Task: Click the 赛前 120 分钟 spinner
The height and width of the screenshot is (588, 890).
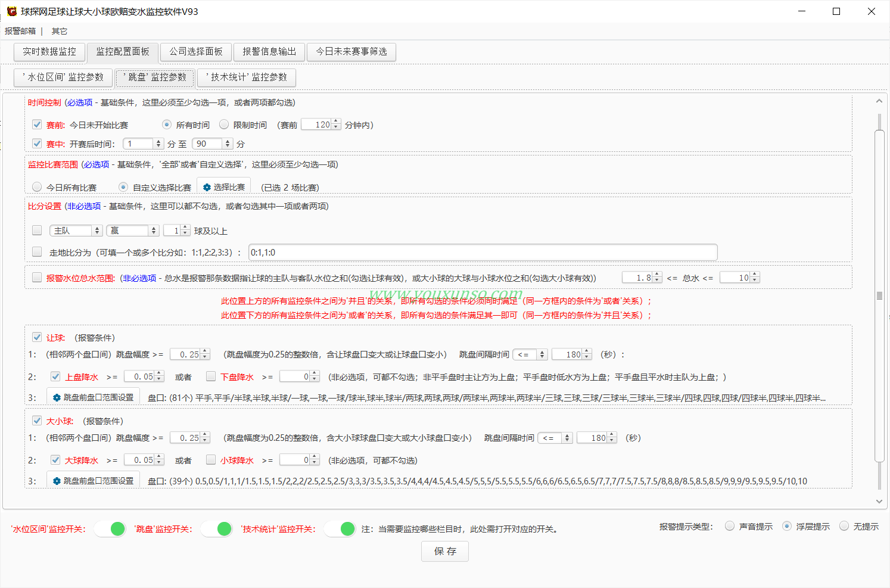Action: point(321,125)
